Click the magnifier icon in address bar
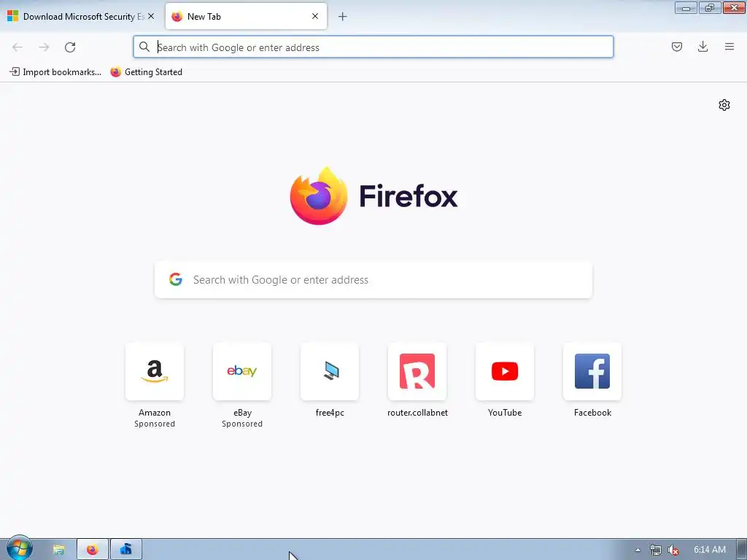This screenshot has height=560, width=747. pyautogui.click(x=144, y=47)
